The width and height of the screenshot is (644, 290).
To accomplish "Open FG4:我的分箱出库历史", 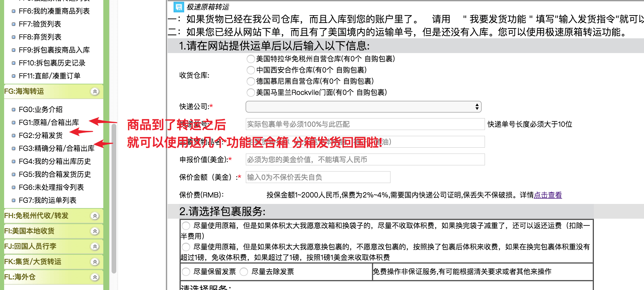I will [x=55, y=162].
